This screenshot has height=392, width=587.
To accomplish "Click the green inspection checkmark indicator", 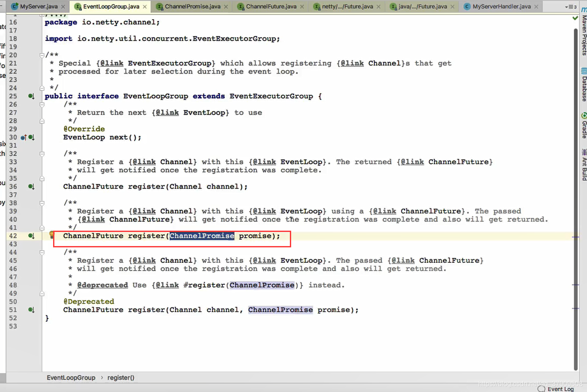I will [575, 18].
